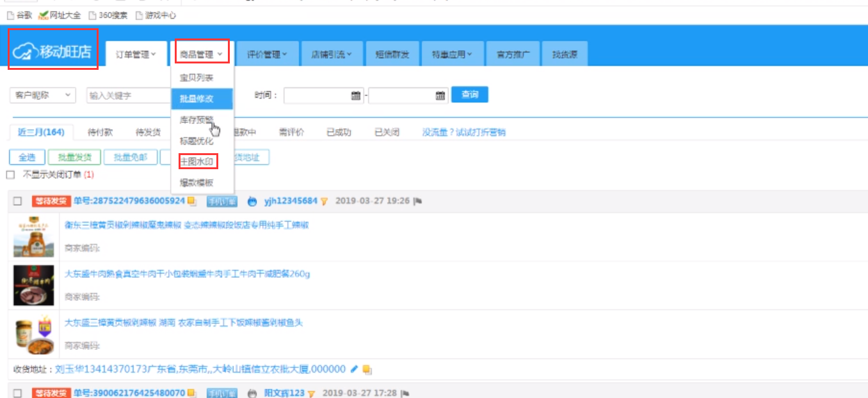The image size is (868, 398).
Task: Select the checkbox for order 287522479636005924
Action: (18, 201)
